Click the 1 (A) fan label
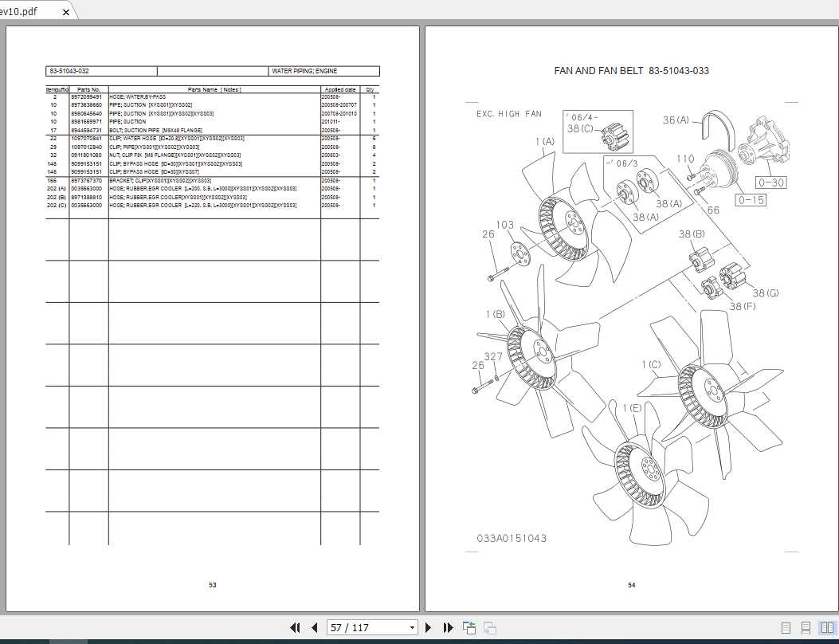Image resolution: width=839 pixels, height=644 pixels. [x=545, y=141]
